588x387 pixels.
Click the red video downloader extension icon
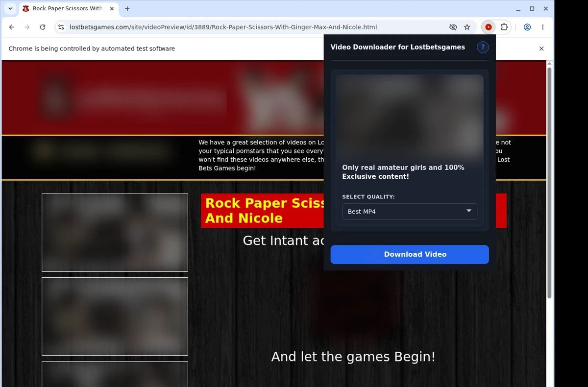pyautogui.click(x=489, y=27)
